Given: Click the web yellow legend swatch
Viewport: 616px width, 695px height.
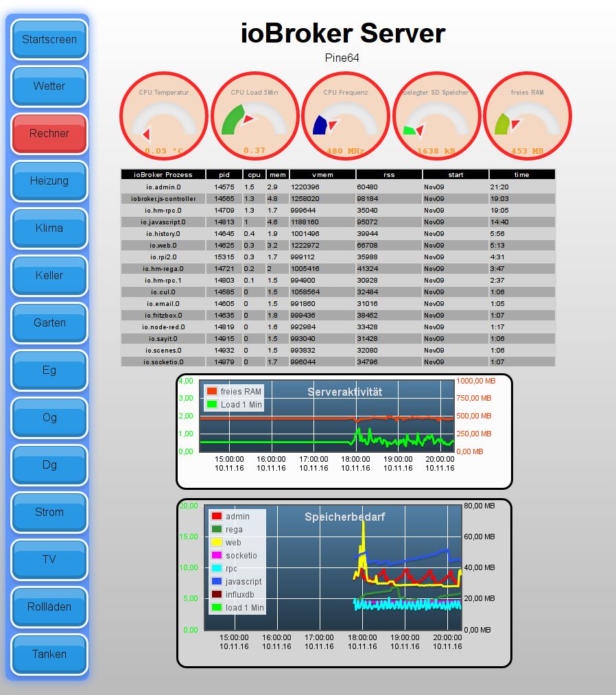Looking at the screenshot, I should 217,542.
